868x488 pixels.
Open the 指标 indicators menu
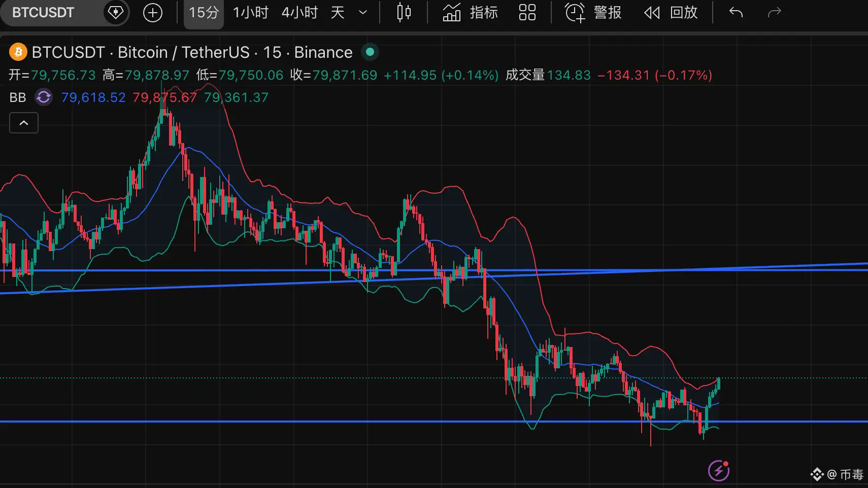pyautogui.click(x=470, y=12)
